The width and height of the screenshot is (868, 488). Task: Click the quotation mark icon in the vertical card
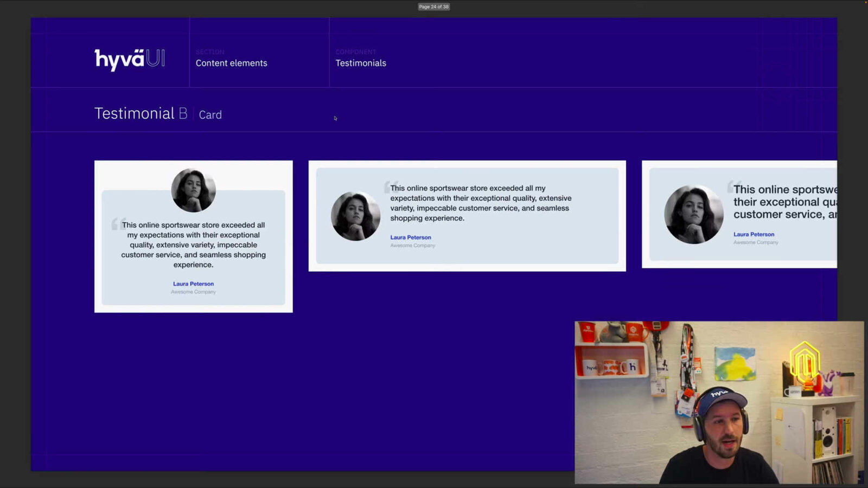[117, 223]
